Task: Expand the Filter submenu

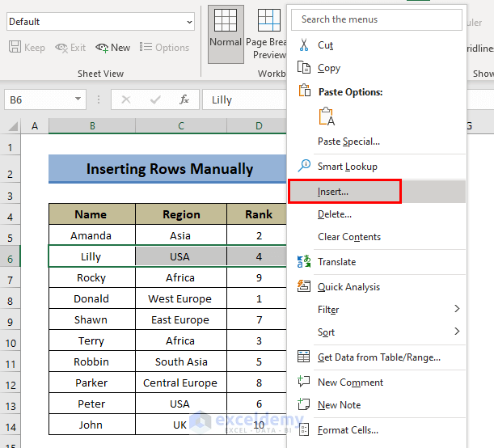Action: point(457,309)
